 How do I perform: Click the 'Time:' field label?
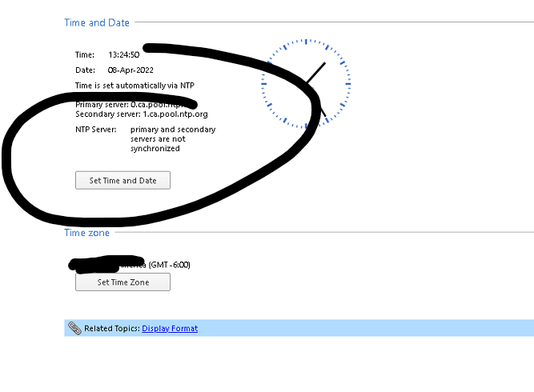(x=85, y=55)
